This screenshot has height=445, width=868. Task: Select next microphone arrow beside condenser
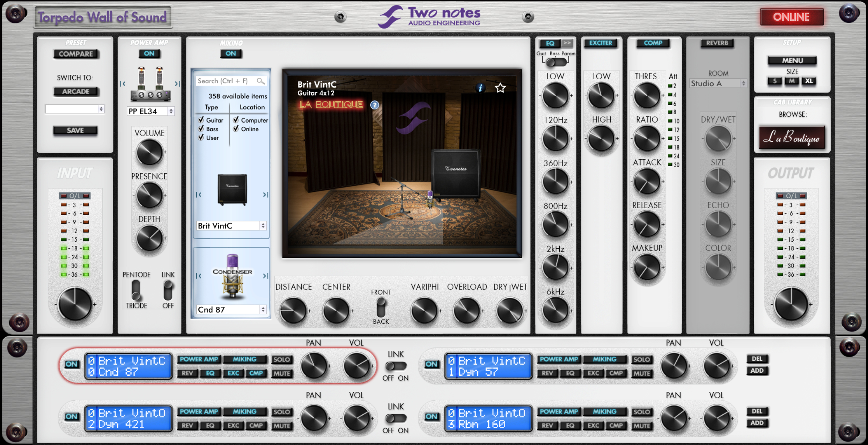265,276
